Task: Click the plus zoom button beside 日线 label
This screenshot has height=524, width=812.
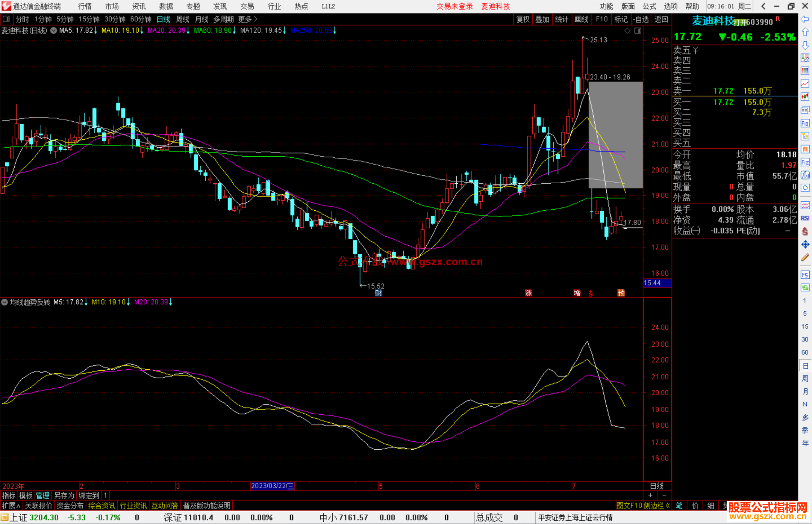Action: click(651, 495)
